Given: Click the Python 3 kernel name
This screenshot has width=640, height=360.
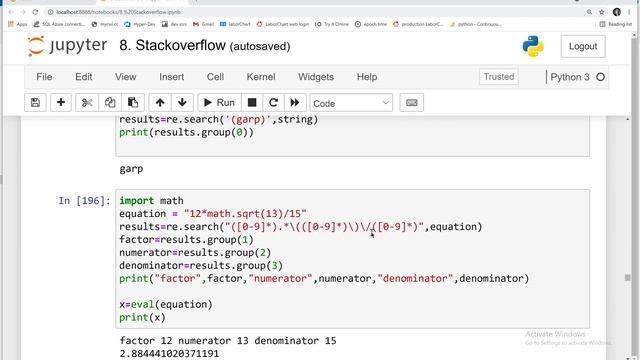Looking at the screenshot, I should 570,77.
